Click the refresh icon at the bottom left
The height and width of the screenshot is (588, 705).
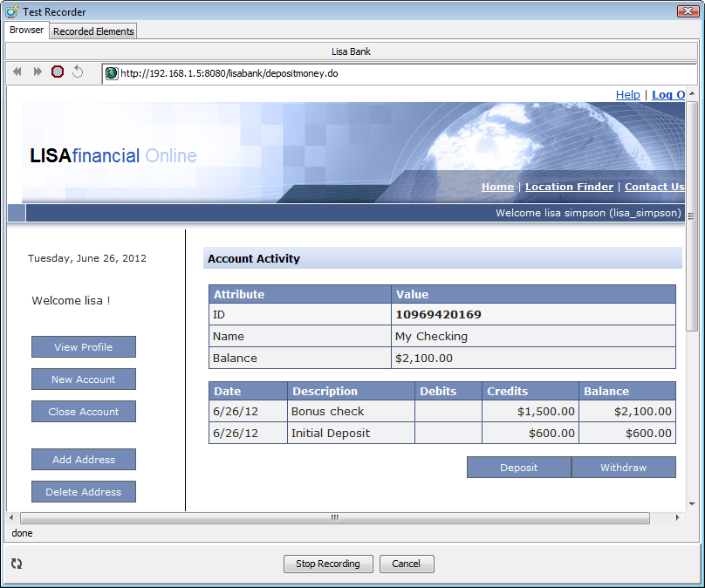click(x=16, y=564)
